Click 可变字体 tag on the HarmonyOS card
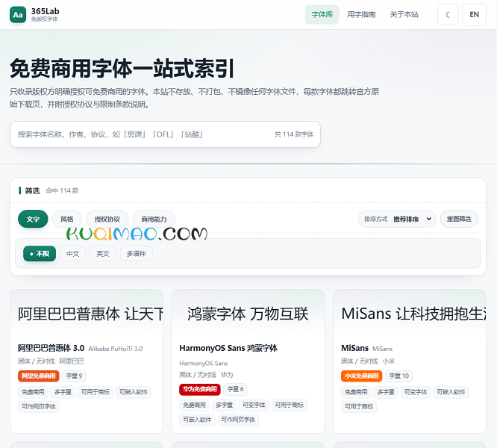 (x=254, y=405)
